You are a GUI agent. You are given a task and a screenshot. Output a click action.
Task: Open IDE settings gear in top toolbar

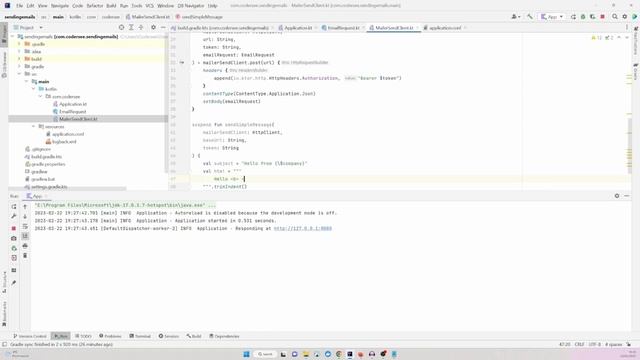click(x=624, y=17)
